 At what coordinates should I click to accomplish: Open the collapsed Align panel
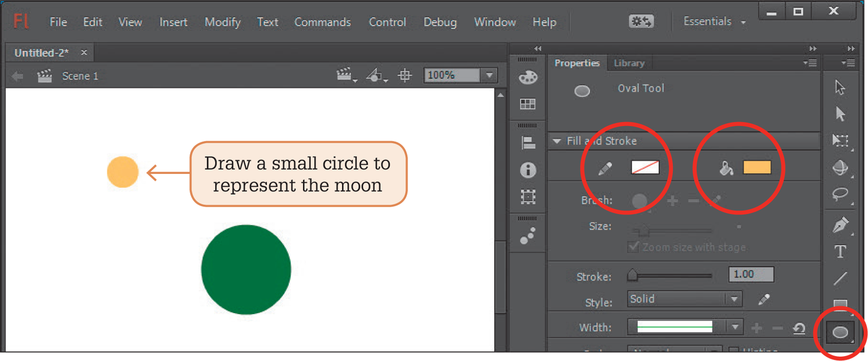point(528,143)
